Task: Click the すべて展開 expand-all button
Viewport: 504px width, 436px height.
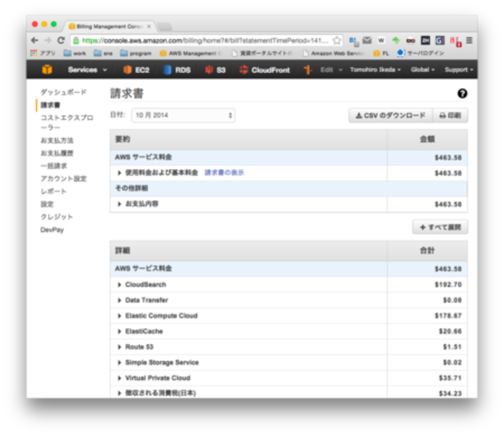Action: [x=440, y=227]
